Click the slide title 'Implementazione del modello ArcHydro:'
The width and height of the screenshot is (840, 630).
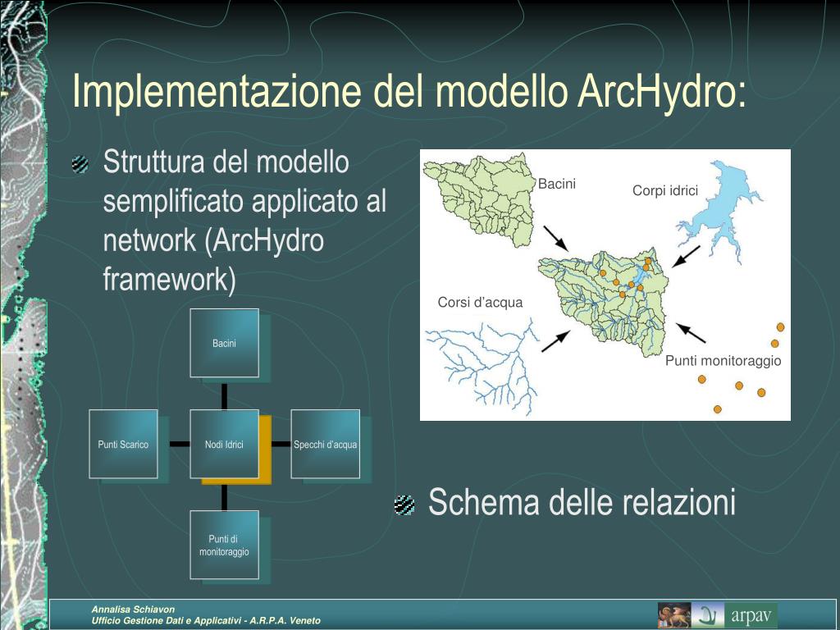tap(409, 92)
